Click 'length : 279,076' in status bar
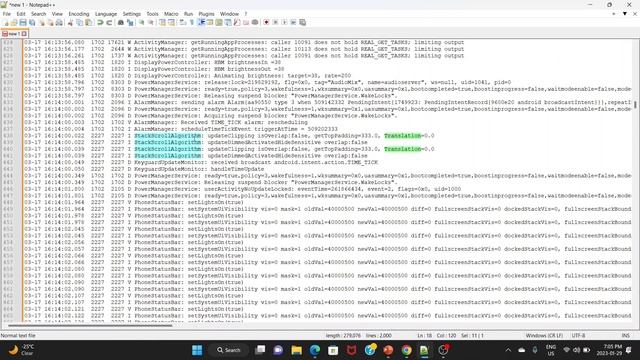 click(343, 336)
